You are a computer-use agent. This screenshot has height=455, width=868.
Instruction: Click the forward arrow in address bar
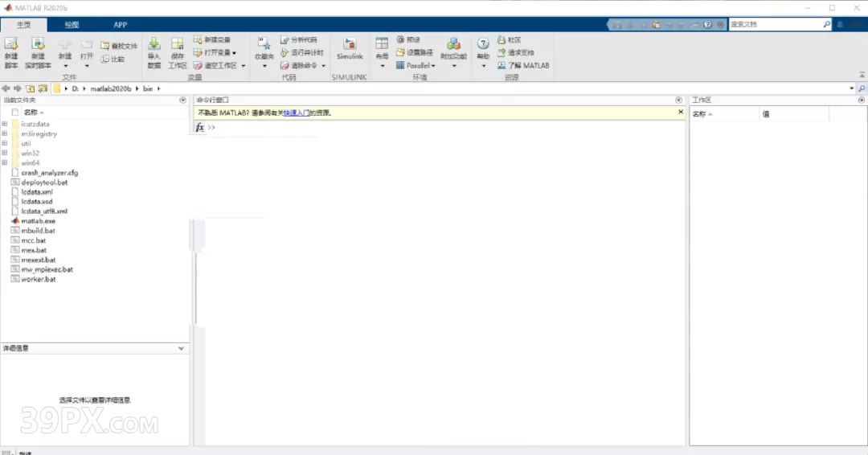(x=18, y=88)
